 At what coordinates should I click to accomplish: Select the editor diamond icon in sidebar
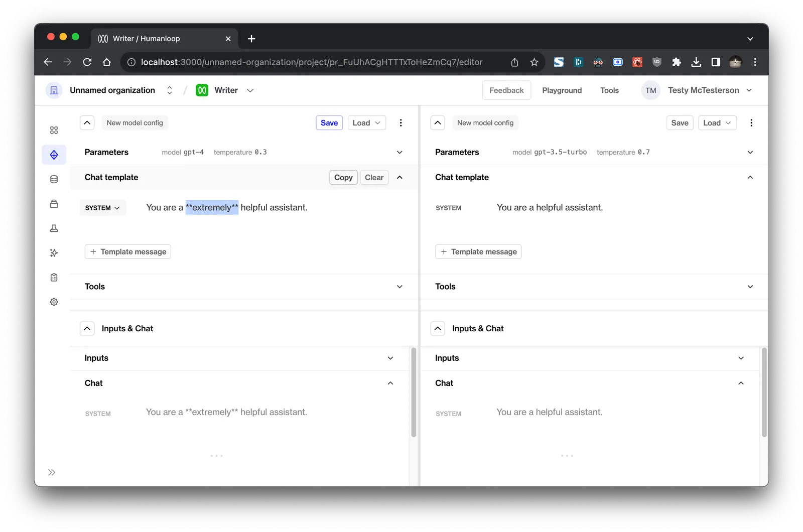pyautogui.click(x=54, y=155)
